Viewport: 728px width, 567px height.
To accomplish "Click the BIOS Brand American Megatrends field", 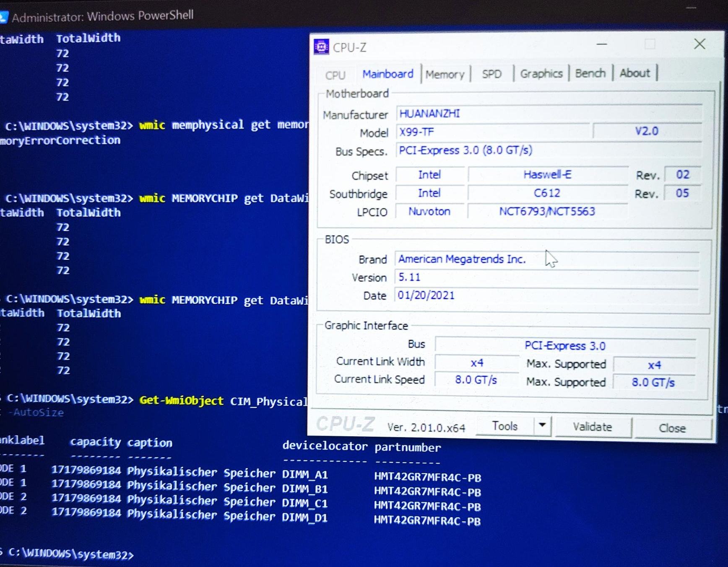I will point(547,259).
